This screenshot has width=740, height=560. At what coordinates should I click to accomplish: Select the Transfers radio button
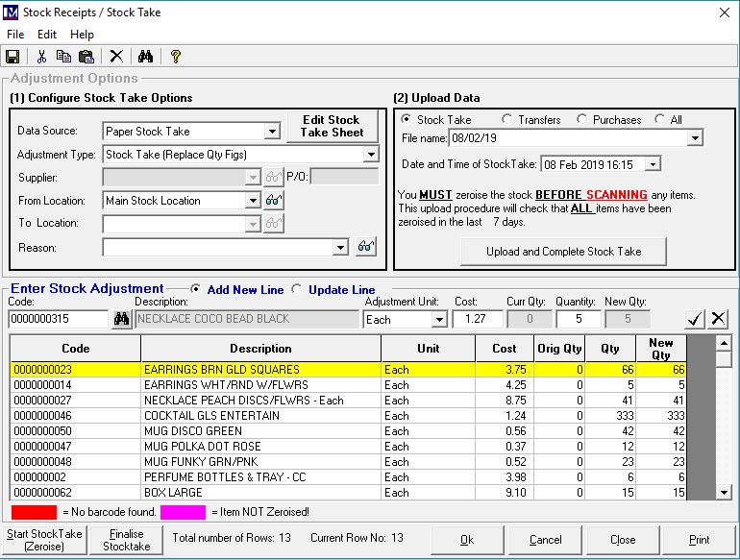[x=507, y=120]
